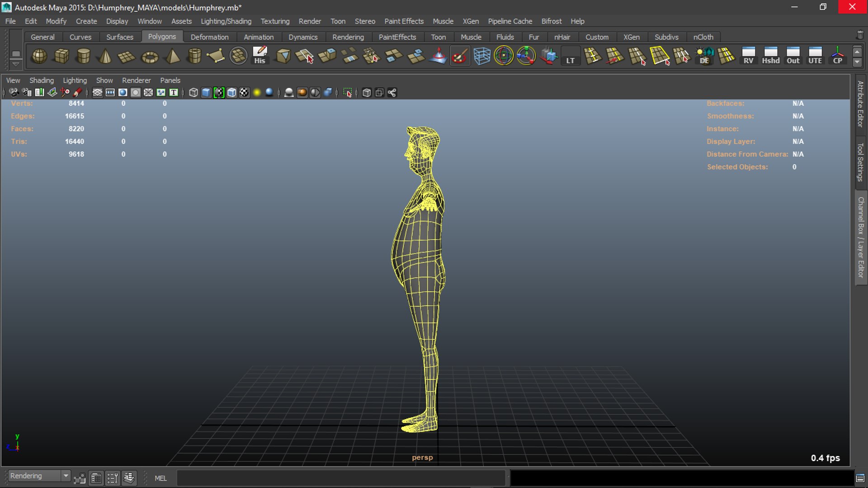Open the Tool Settings side tab
Image resolution: width=868 pixels, height=488 pixels.
coord(860,162)
